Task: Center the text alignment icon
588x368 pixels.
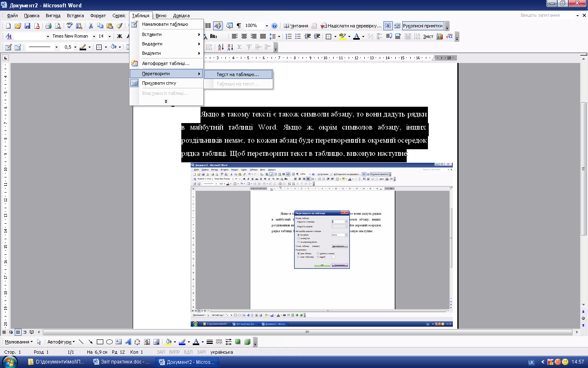Action: coord(244,36)
